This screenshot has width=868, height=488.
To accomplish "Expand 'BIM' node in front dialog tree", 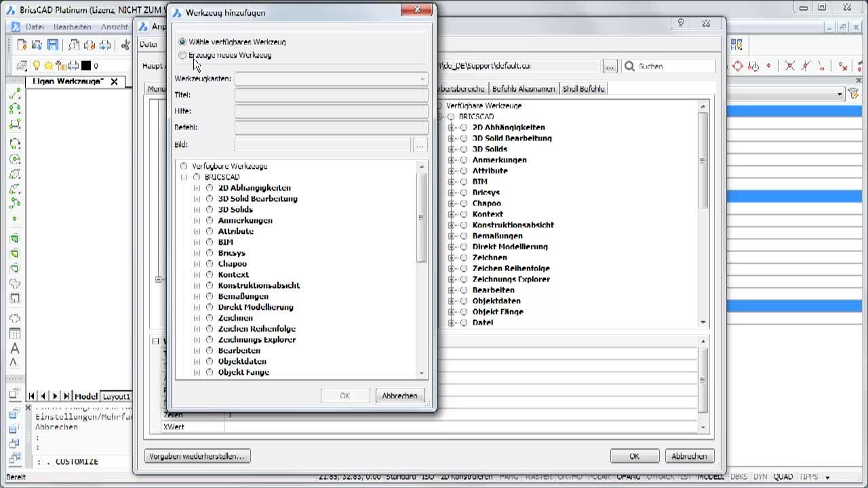I will (x=197, y=242).
